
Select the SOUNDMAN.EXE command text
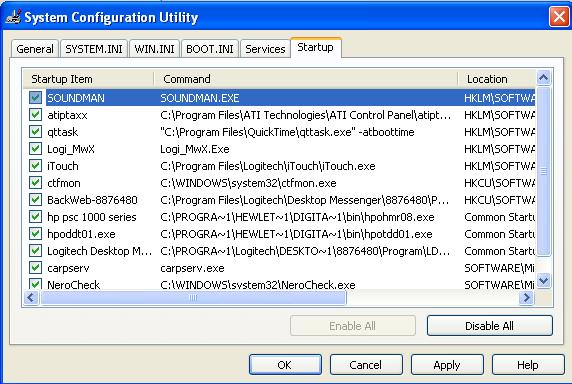(x=200, y=98)
